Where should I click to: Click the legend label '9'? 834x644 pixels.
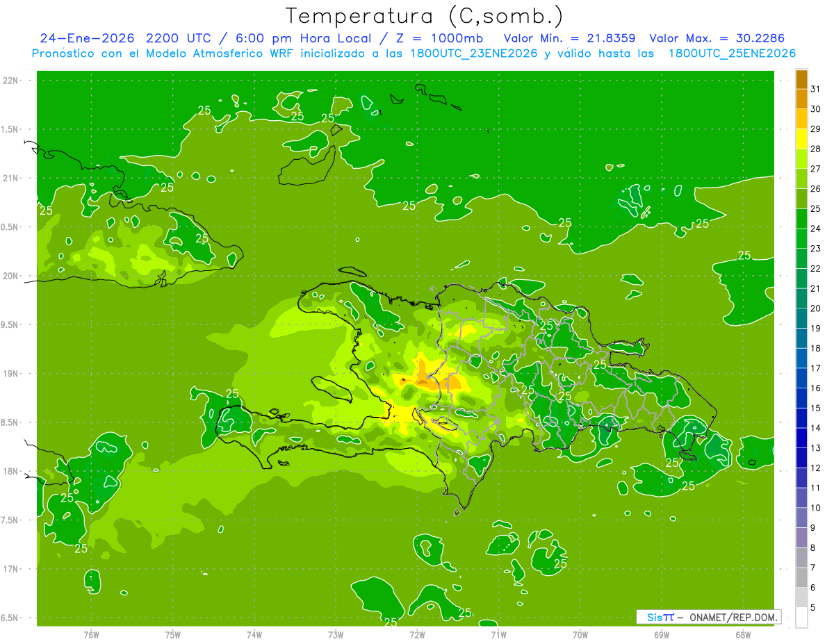tap(812, 528)
